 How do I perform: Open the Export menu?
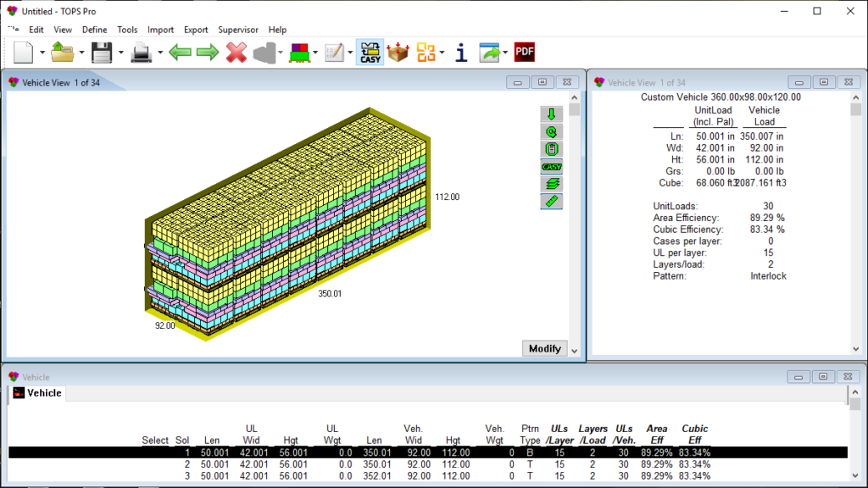(x=196, y=30)
